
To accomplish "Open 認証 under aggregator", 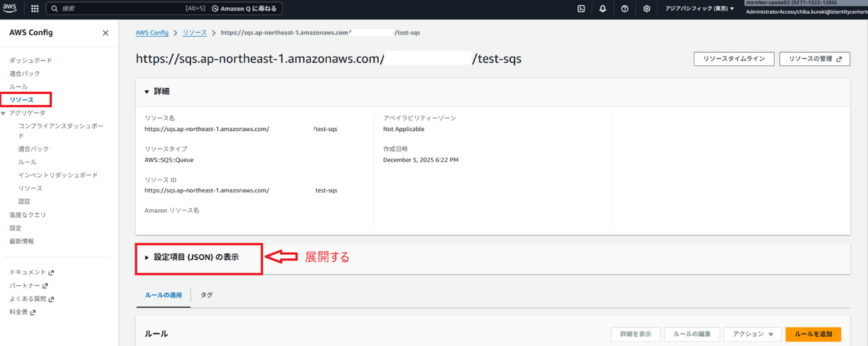I will pos(24,201).
